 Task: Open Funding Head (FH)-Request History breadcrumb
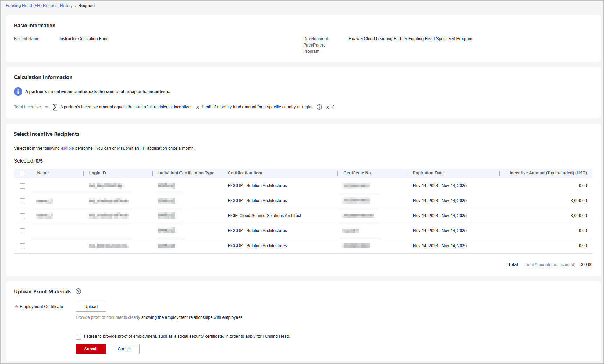click(39, 6)
